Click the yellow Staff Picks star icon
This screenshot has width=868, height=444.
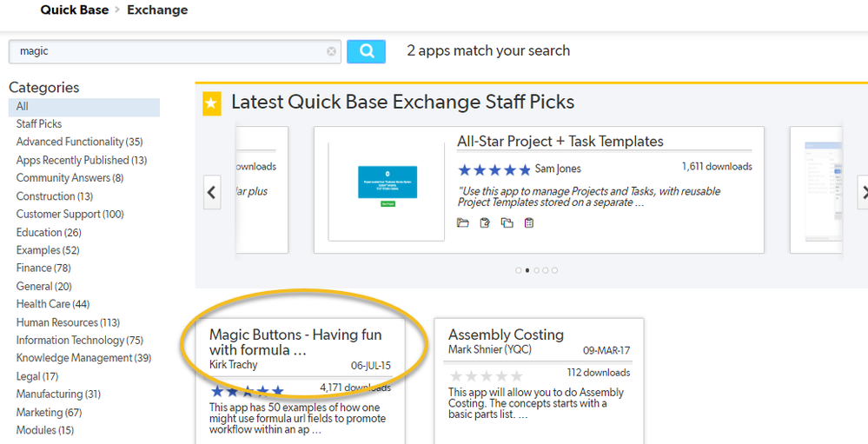[211, 103]
